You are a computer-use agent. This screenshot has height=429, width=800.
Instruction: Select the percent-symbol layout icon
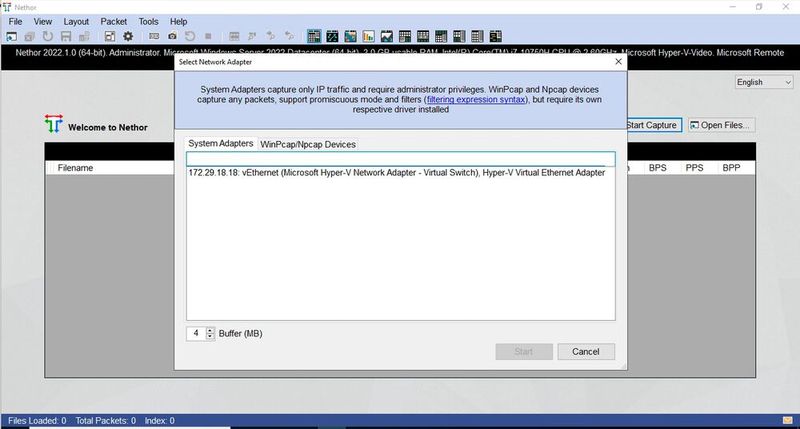[x=332, y=36]
